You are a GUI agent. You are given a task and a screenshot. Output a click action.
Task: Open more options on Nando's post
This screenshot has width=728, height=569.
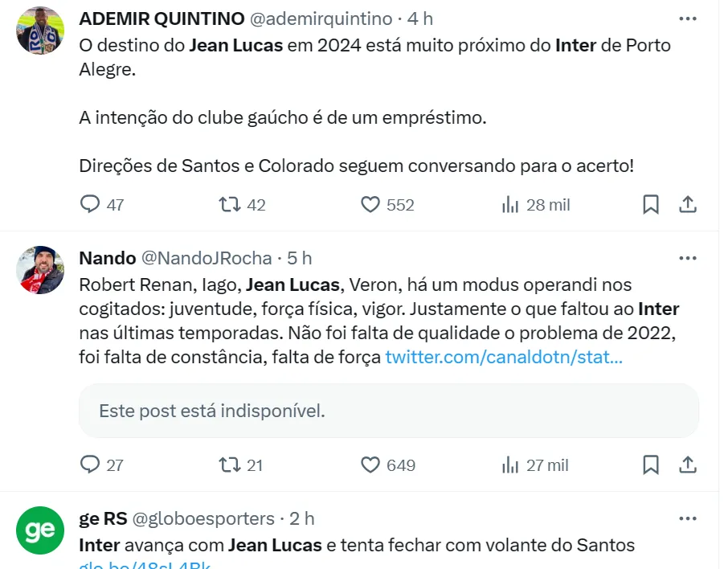[x=688, y=258]
